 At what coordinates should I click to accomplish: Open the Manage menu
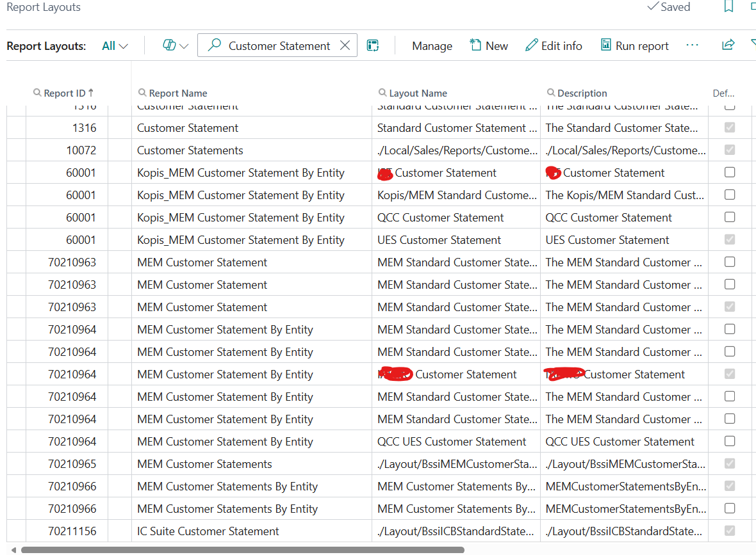(x=432, y=45)
